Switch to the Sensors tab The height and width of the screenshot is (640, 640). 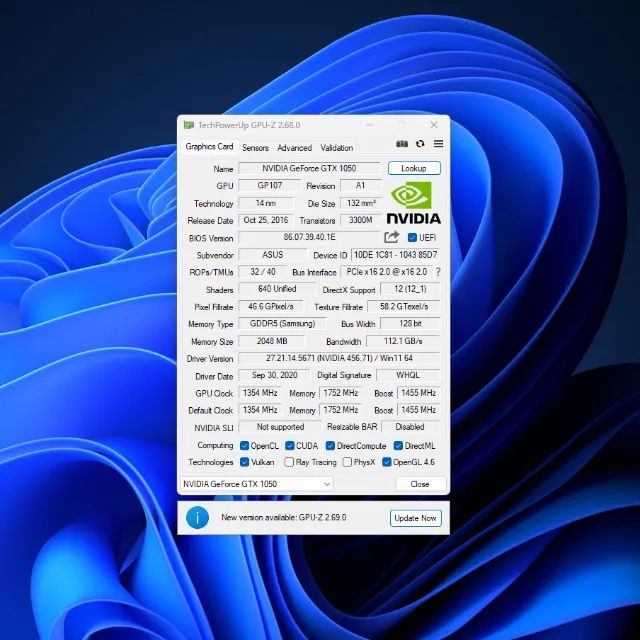pyautogui.click(x=255, y=148)
